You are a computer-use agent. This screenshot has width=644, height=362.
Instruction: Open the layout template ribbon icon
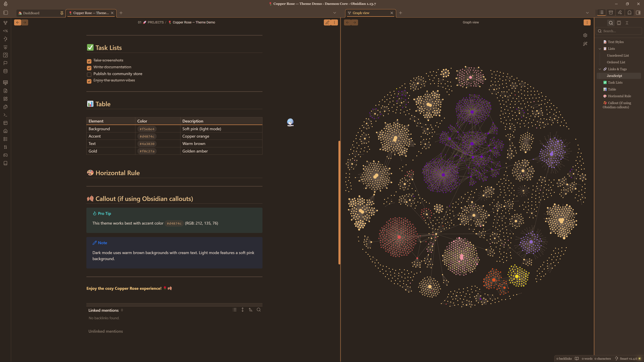6,123
